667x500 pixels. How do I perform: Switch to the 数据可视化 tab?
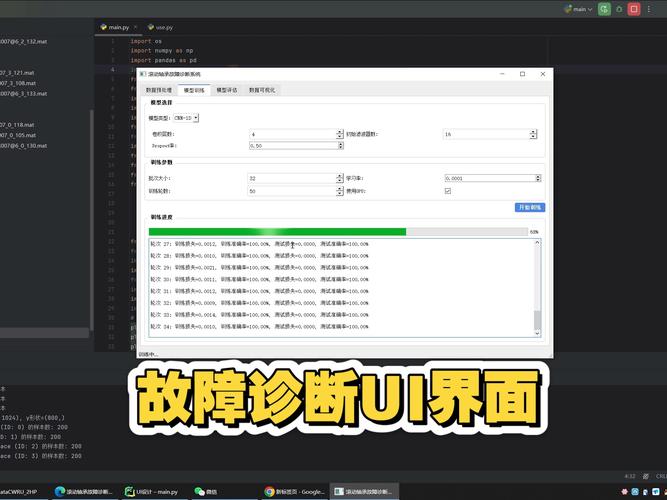pos(262,90)
